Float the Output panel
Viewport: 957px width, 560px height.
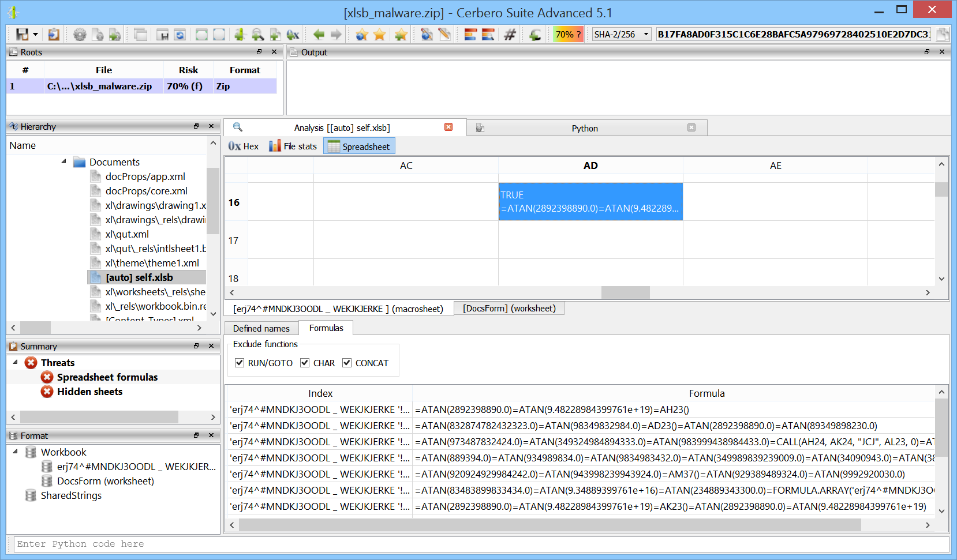click(927, 51)
